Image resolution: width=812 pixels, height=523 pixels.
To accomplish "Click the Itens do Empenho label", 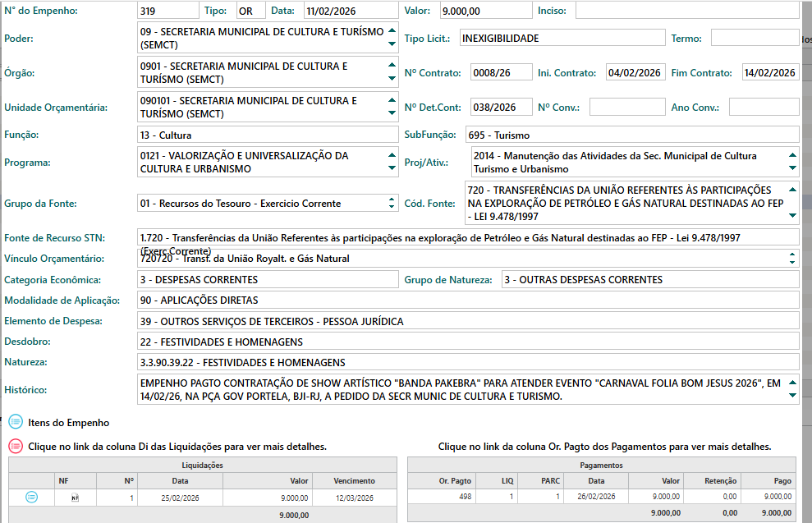I will [x=68, y=423].
